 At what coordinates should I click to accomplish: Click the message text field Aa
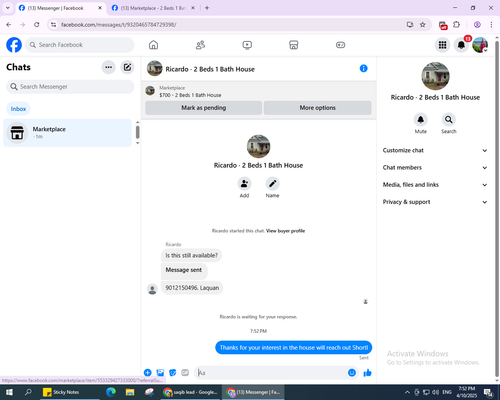coord(271,373)
